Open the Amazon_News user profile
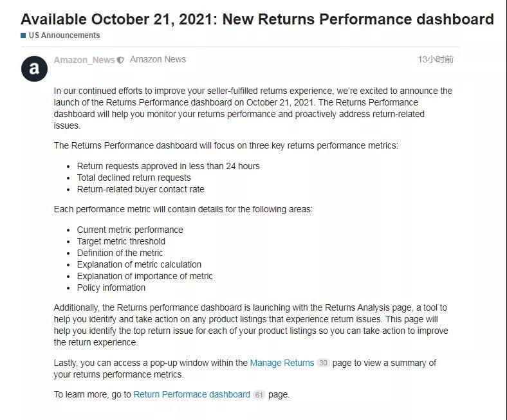Screen dimensions: 507x420 [84, 60]
